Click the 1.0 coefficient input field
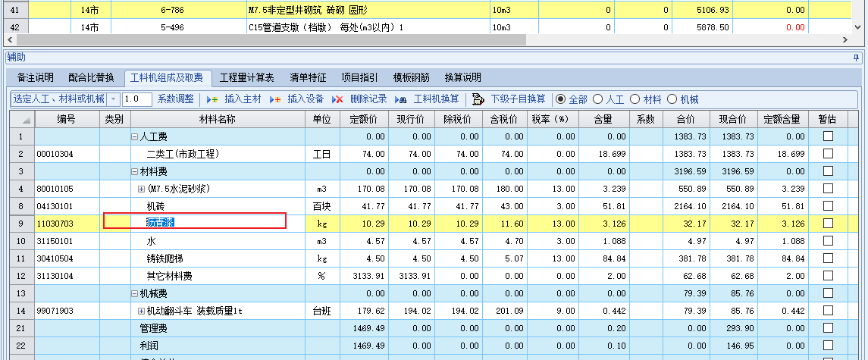This screenshot has height=360, width=868. [136, 99]
